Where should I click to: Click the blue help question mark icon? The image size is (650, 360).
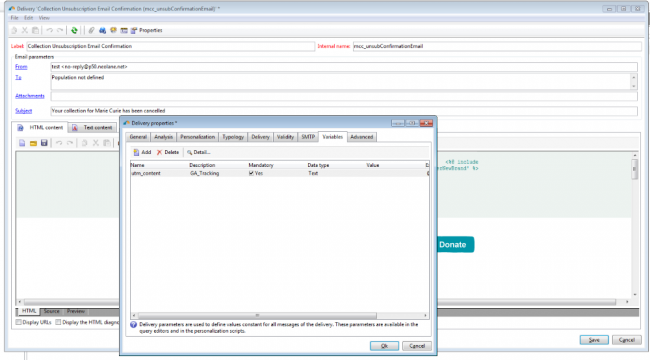point(133,325)
